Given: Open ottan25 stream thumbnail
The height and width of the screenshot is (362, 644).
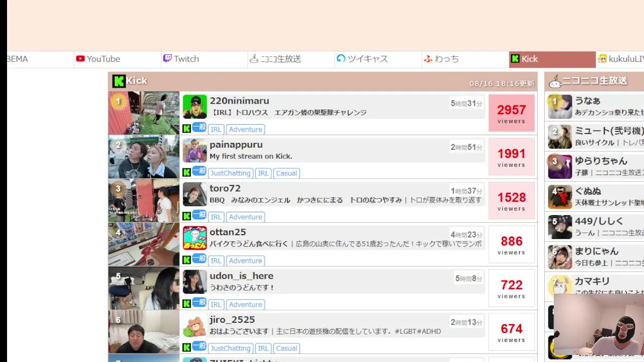Looking at the screenshot, I should point(144,244).
